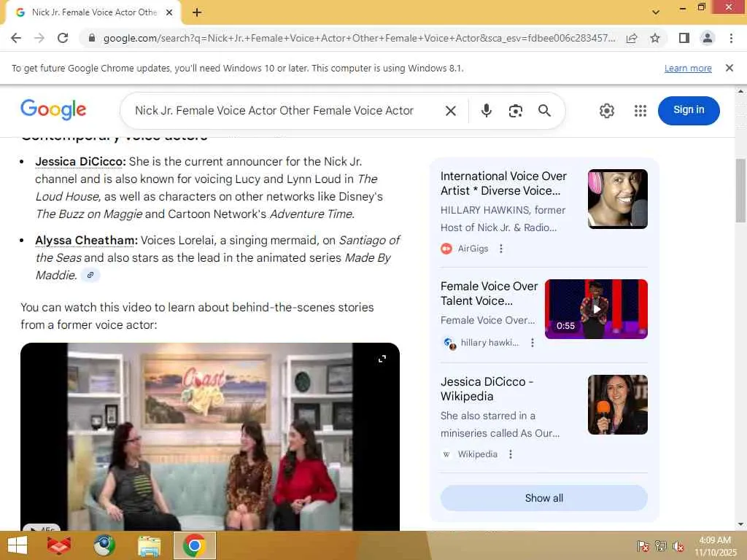Open Google quick settings gear
The image size is (747, 560).
(x=606, y=111)
